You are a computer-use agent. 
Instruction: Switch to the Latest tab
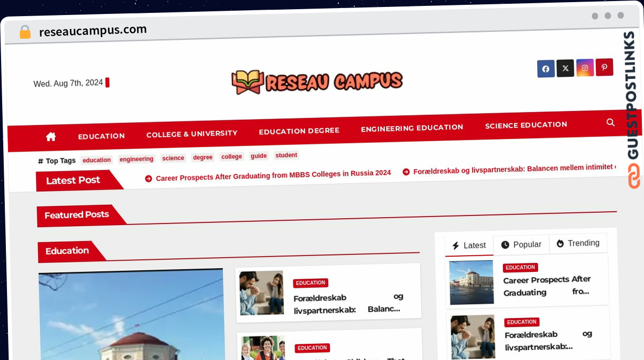[x=469, y=246]
